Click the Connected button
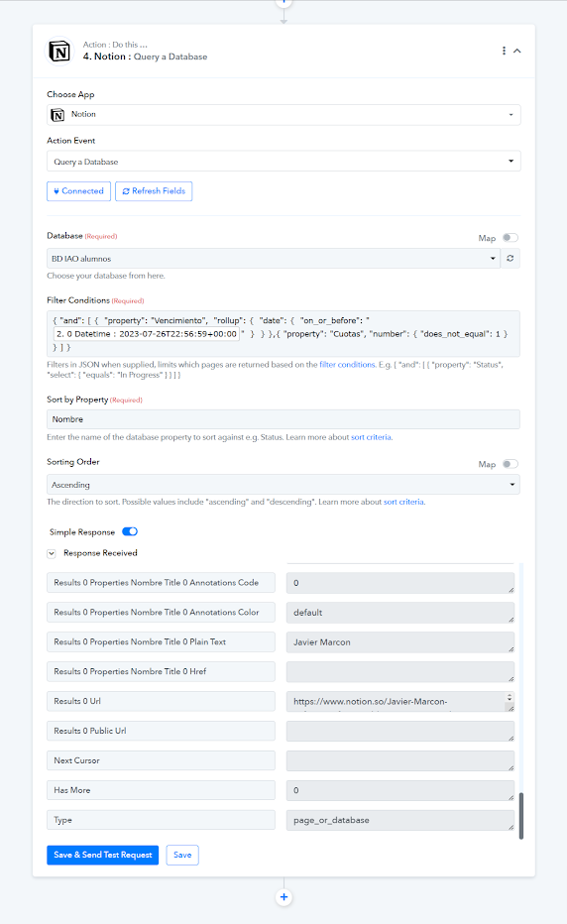567x924 pixels. 78,191
